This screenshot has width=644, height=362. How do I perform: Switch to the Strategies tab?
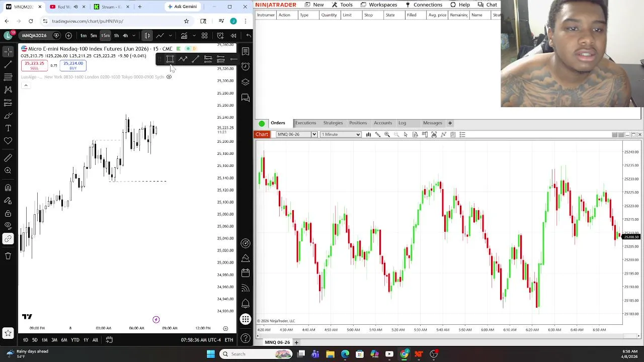333,123
